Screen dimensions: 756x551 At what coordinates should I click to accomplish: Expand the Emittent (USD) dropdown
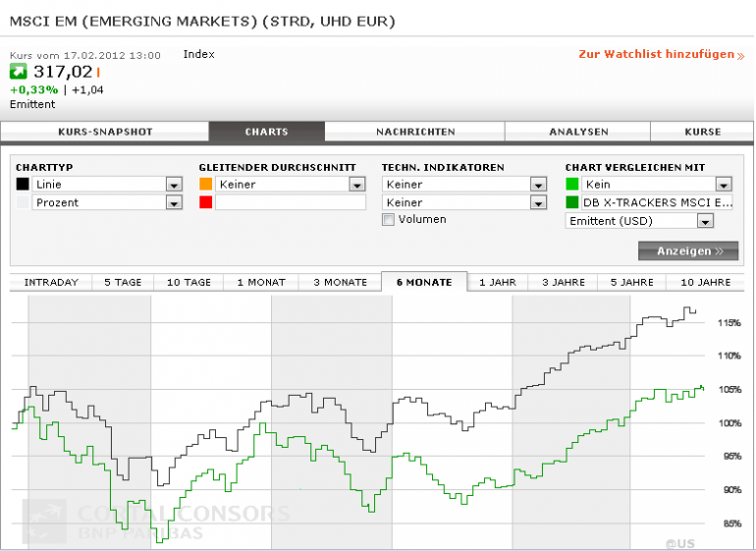click(x=639, y=221)
